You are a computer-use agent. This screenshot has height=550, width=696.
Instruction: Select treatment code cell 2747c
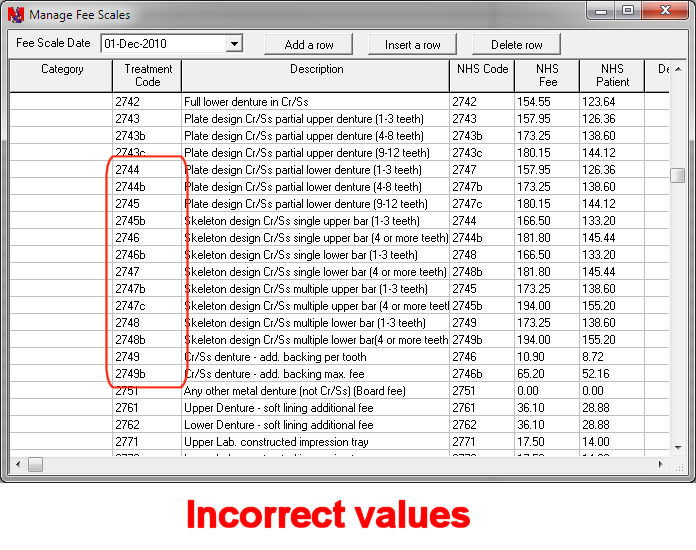(147, 306)
